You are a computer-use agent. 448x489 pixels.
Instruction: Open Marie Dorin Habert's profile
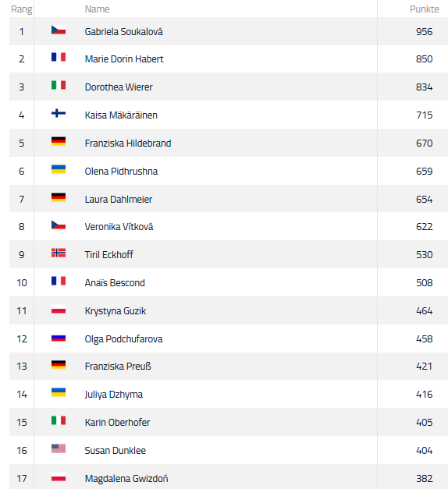(124, 59)
